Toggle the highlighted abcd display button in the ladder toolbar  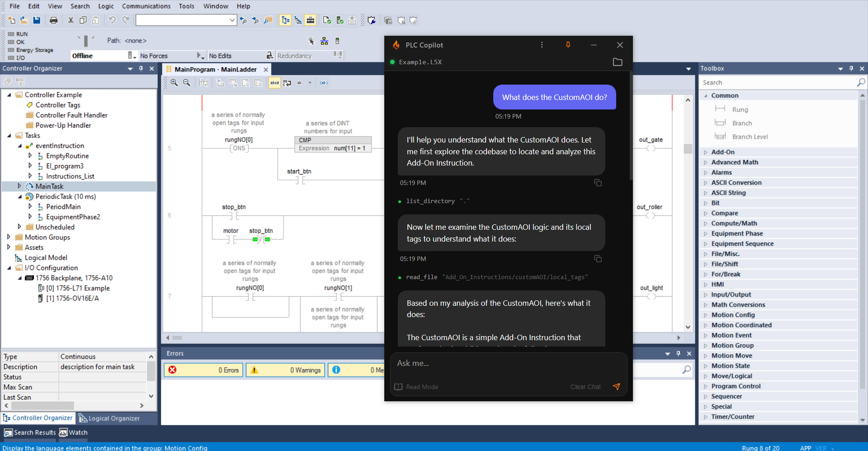[274, 83]
